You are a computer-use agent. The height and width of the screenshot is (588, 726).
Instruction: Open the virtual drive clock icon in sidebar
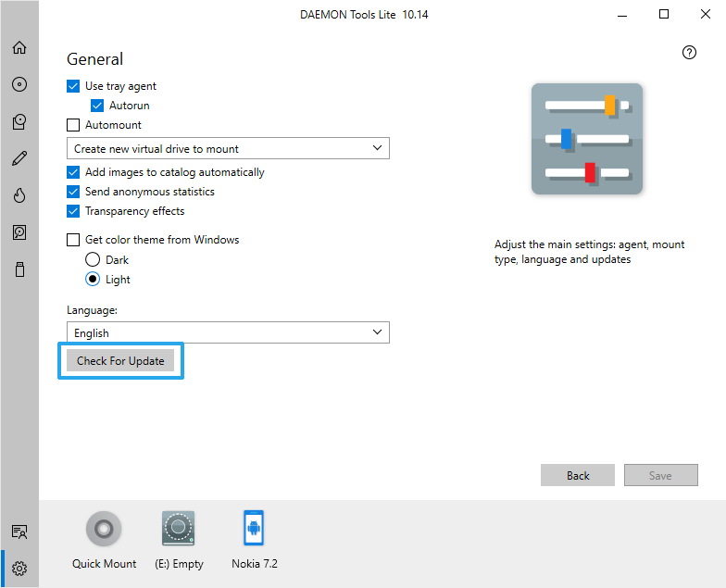click(x=19, y=121)
